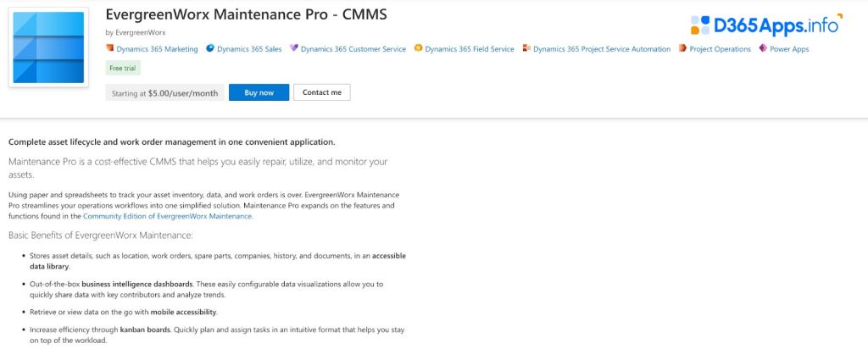Open Community Edition of EvergreenWorx Maintenance link
Screen dimensions: 868x349
[x=167, y=216]
